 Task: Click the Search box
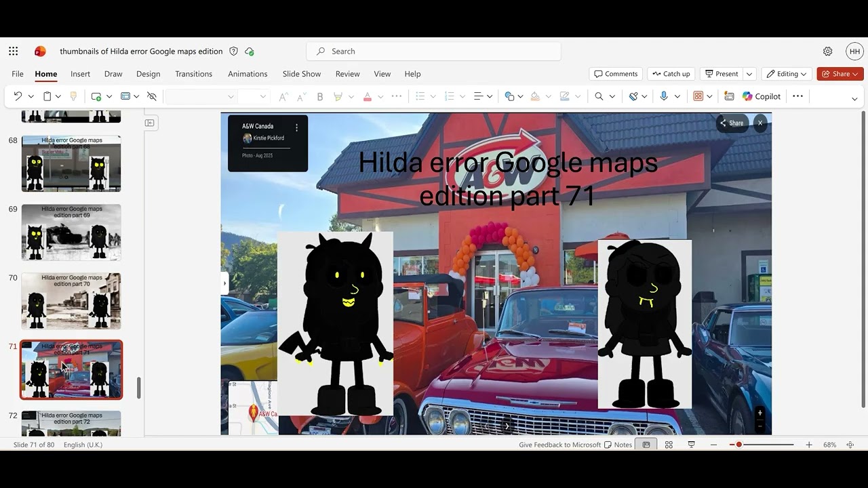click(433, 52)
